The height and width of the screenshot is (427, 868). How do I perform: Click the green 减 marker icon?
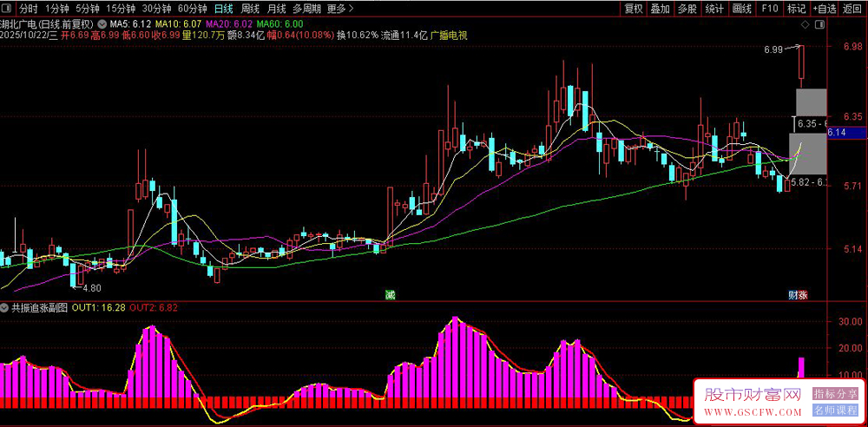(x=391, y=295)
